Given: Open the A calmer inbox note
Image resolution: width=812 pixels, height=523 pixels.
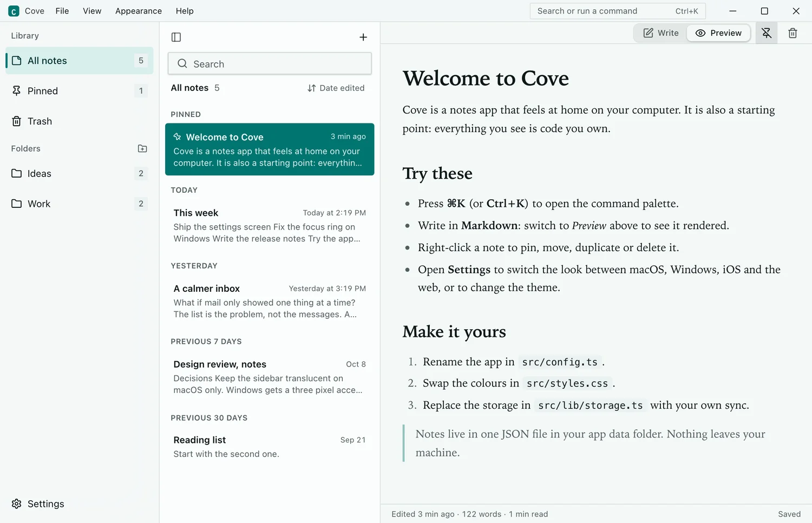Looking at the screenshot, I should coord(270,301).
